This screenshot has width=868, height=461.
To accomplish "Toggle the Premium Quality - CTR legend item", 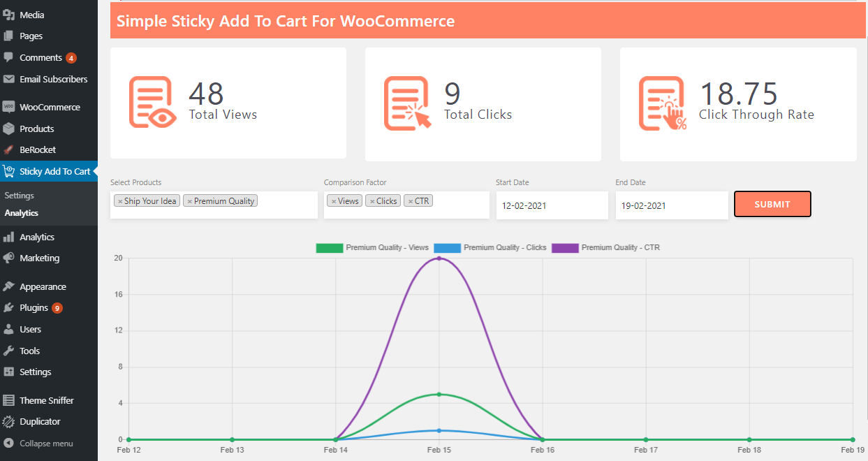I will click(606, 247).
